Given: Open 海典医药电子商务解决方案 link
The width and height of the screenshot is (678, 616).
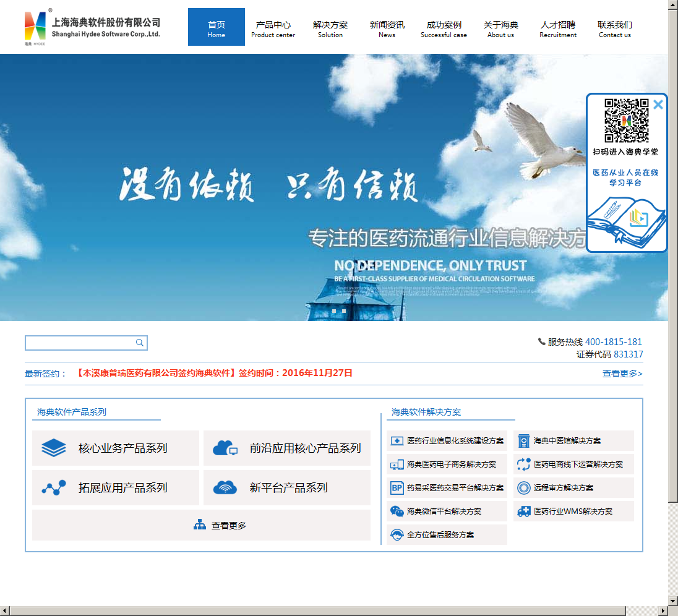Looking at the screenshot, I should [447, 464].
